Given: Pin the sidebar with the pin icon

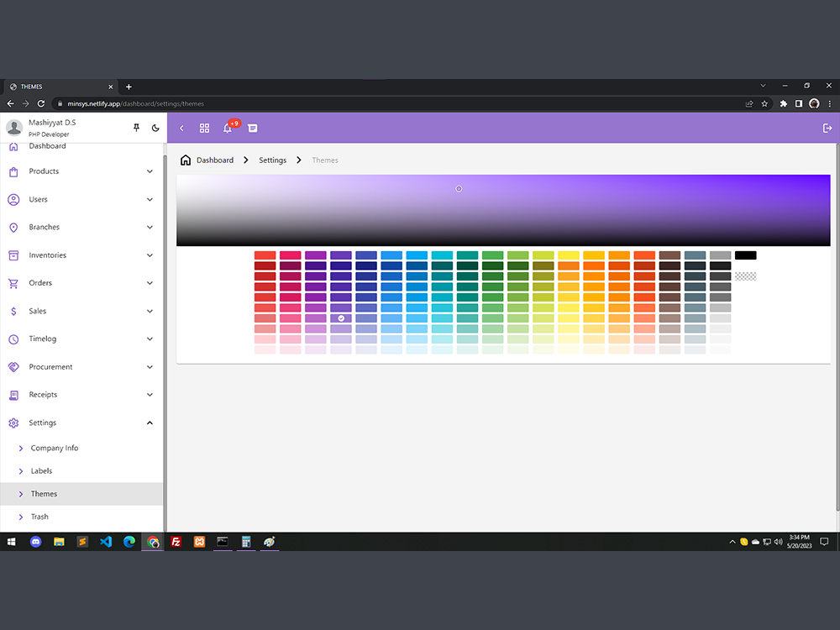Looking at the screenshot, I should point(137,128).
